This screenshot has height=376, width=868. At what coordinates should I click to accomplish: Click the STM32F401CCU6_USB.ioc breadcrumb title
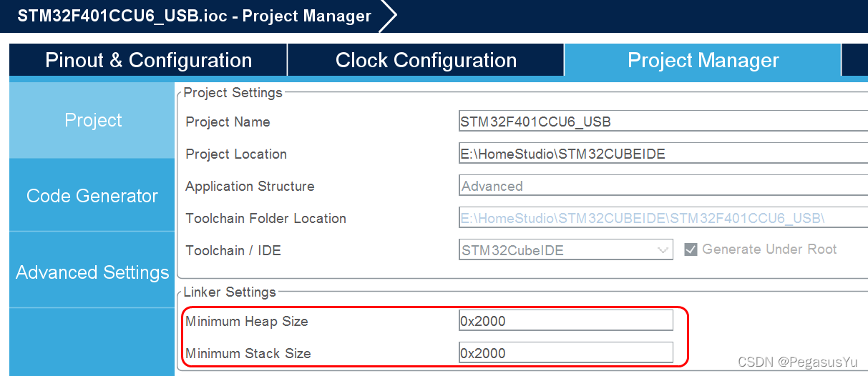tap(194, 16)
